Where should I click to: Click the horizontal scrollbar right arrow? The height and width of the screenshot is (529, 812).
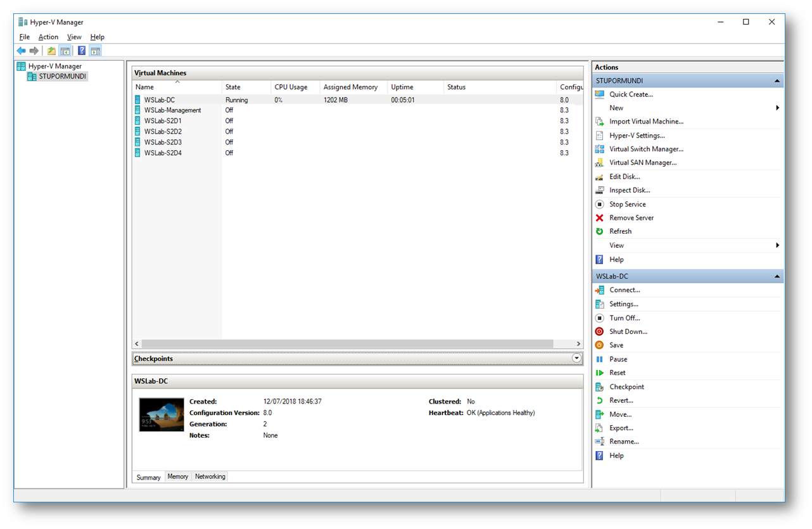tap(578, 344)
